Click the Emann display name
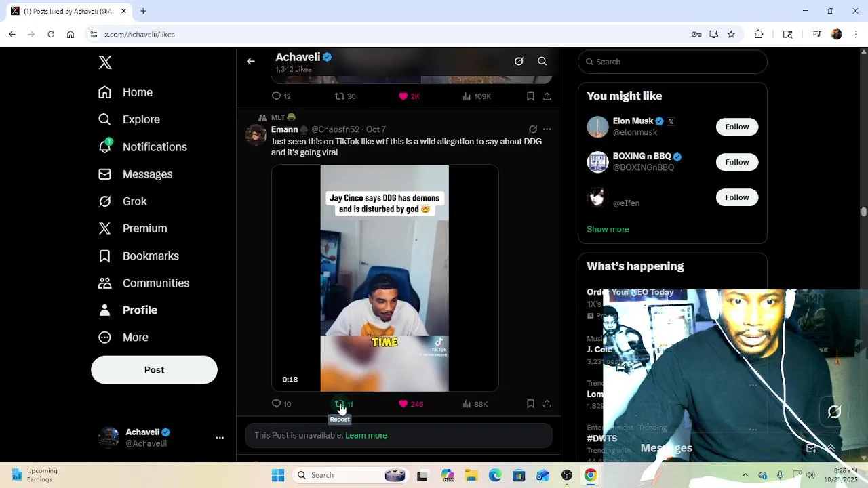Image resolution: width=868 pixels, height=488 pixels. [285, 129]
